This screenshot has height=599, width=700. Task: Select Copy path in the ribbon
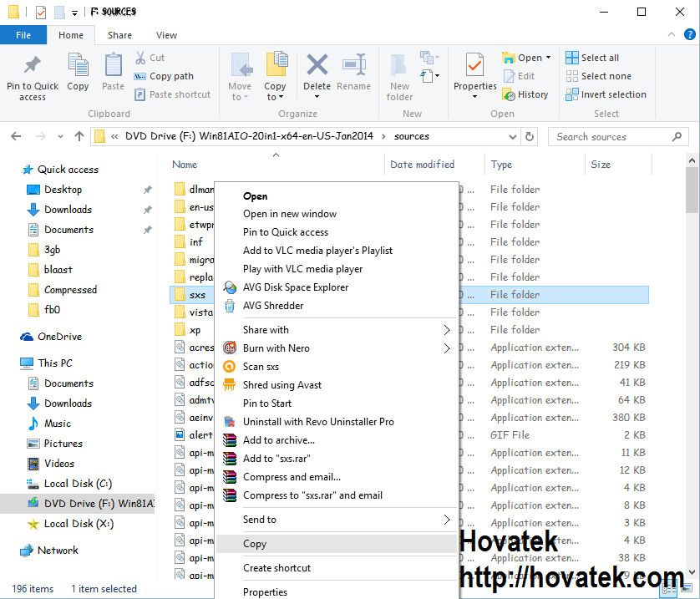(x=164, y=76)
